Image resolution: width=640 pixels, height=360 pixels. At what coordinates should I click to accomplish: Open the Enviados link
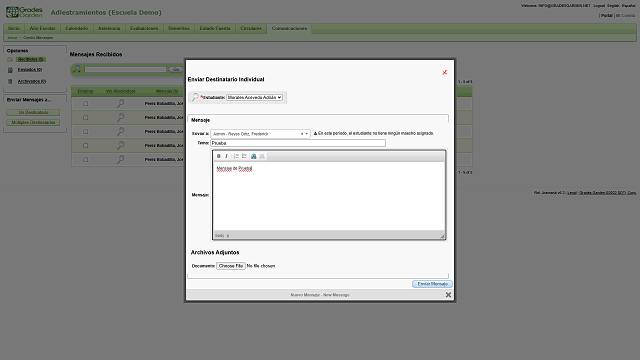30,70
